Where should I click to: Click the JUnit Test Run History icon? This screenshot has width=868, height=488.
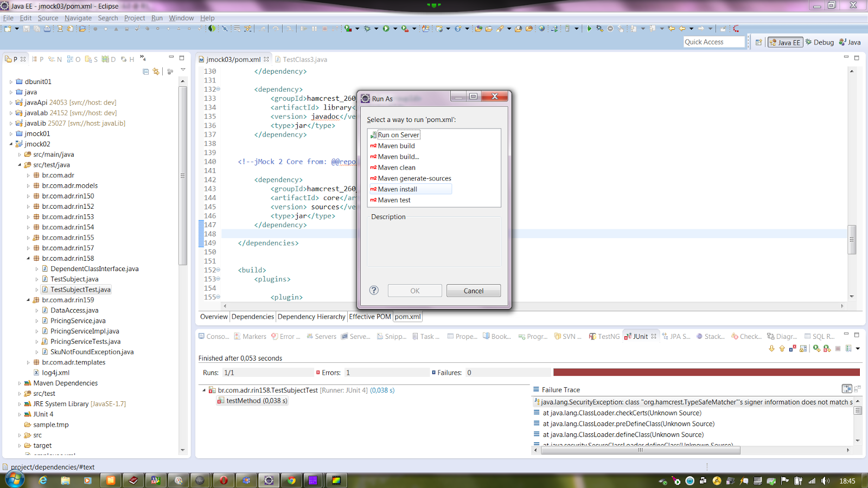coord(848,349)
